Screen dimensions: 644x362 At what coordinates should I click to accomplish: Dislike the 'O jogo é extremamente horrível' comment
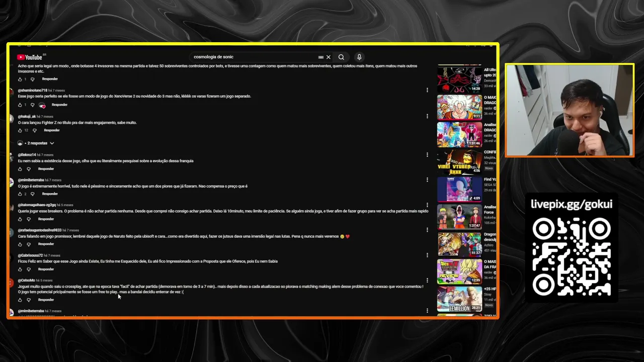pos(33,194)
